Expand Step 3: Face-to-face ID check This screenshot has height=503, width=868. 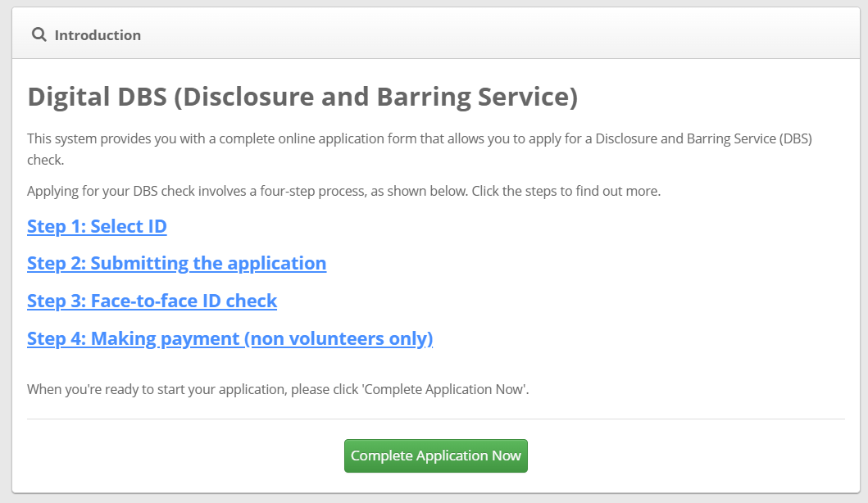(152, 301)
